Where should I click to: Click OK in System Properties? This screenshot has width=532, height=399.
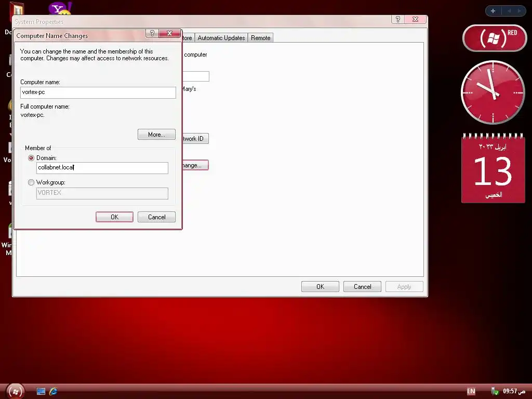coord(320,287)
